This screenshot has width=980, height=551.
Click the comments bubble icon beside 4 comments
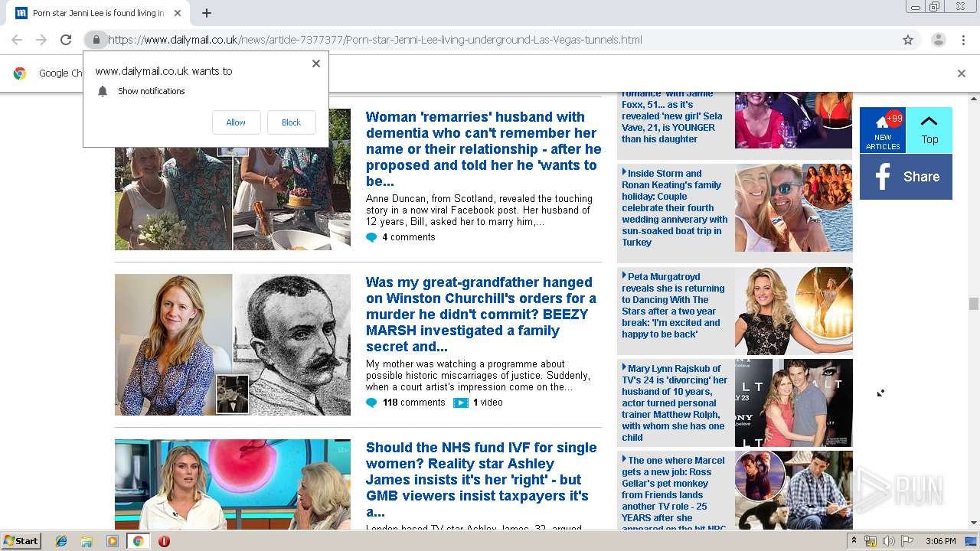tap(371, 237)
